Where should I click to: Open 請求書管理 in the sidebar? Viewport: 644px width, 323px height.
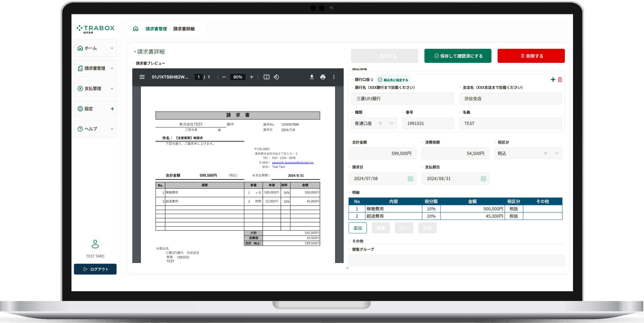[x=95, y=68]
